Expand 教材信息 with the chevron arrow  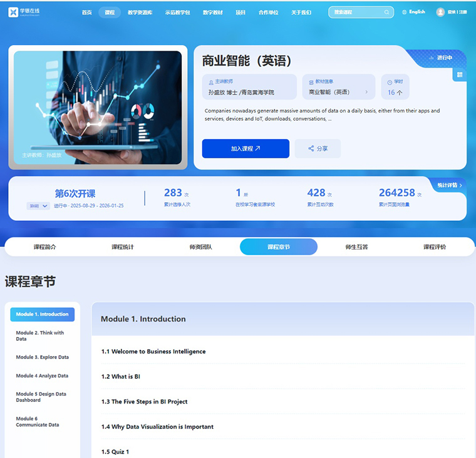point(366,92)
